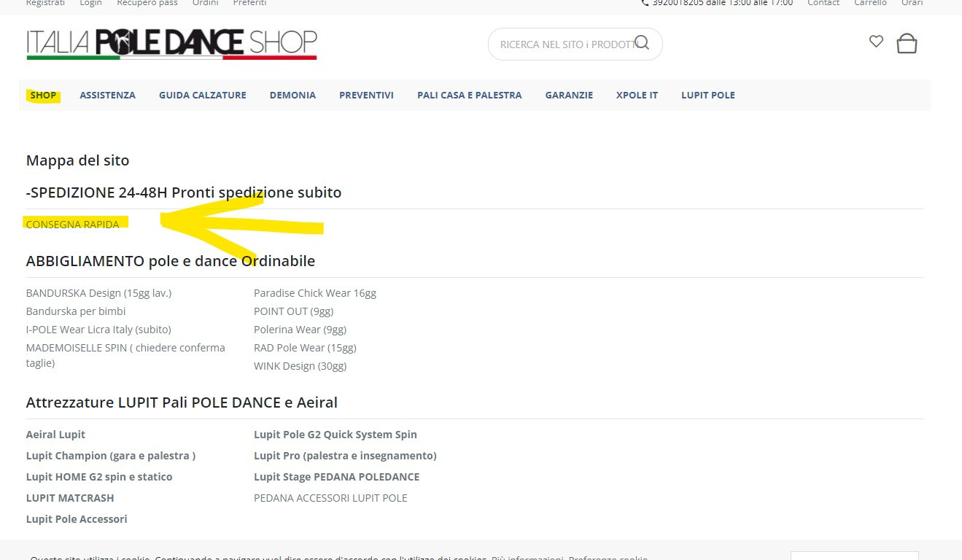This screenshot has height=560, width=962.
Task: Open the Login link
Action: [x=90, y=3]
